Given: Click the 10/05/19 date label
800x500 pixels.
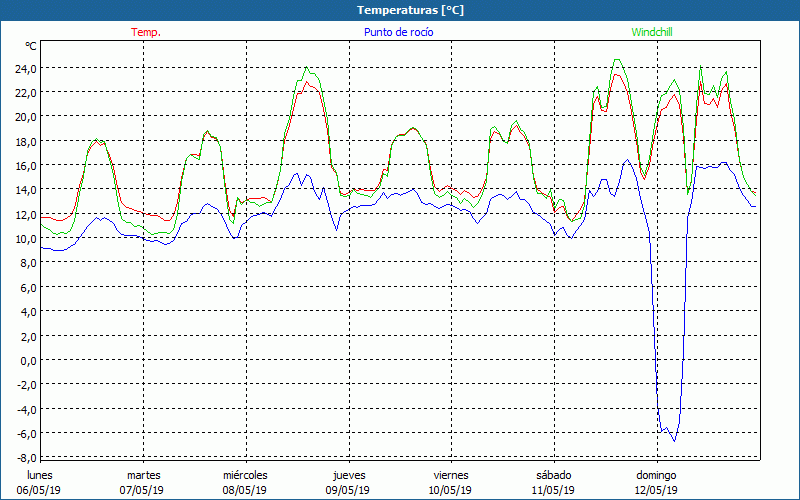Looking at the screenshot, I should click(451, 490).
